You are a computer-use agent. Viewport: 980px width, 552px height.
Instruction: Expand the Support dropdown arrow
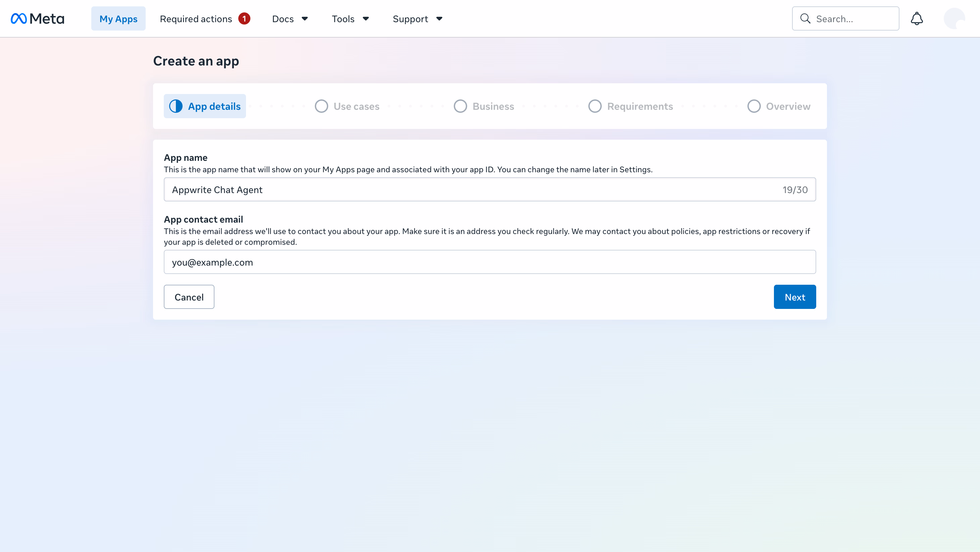tap(439, 19)
